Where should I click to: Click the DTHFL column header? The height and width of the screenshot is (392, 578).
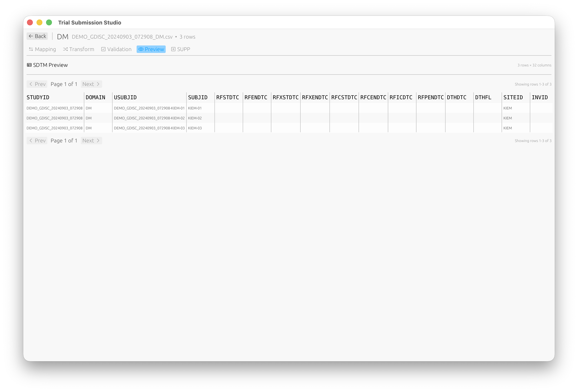tap(483, 98)
